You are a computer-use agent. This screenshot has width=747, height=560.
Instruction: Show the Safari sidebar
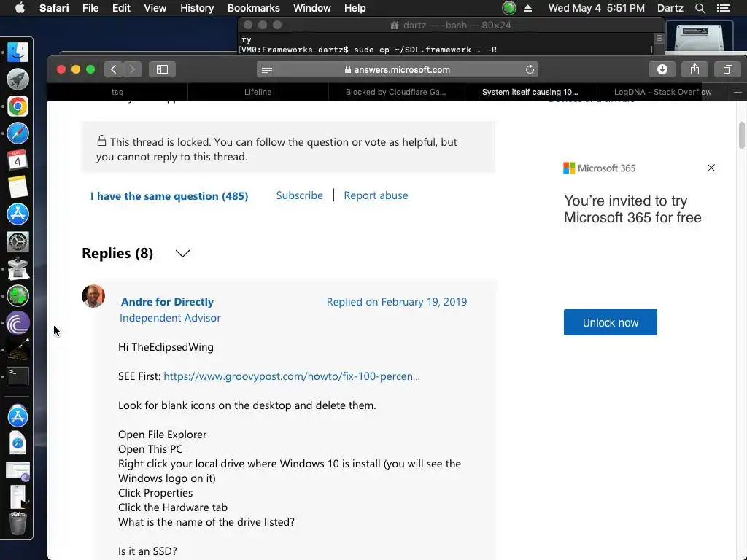click(162, 69)
